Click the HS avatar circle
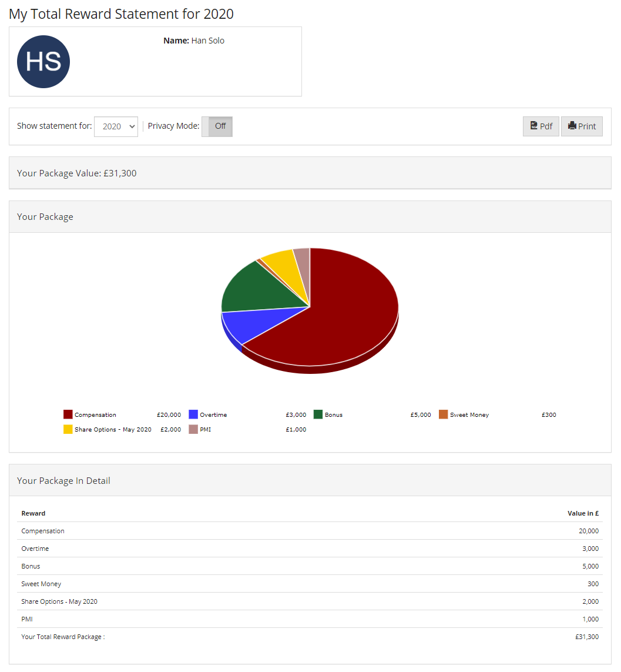Viewport: 621px width, 672px height. click(x=43, y=61)
